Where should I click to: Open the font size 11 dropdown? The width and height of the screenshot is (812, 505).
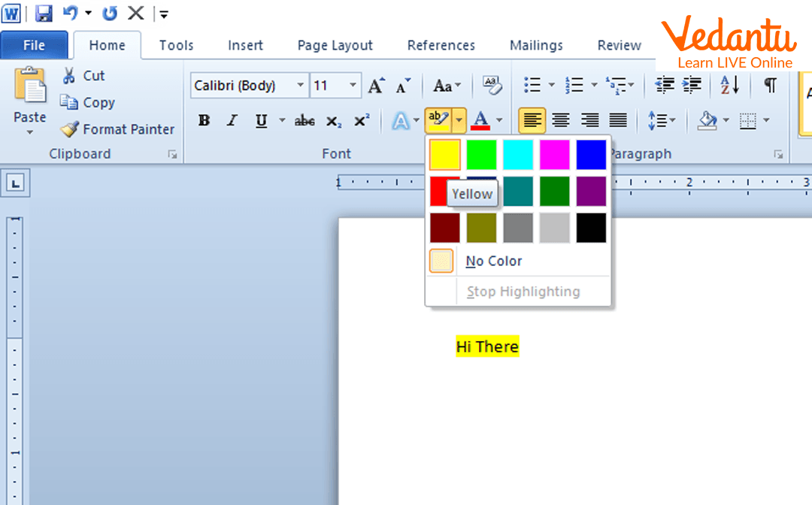(x=353, y=86)
